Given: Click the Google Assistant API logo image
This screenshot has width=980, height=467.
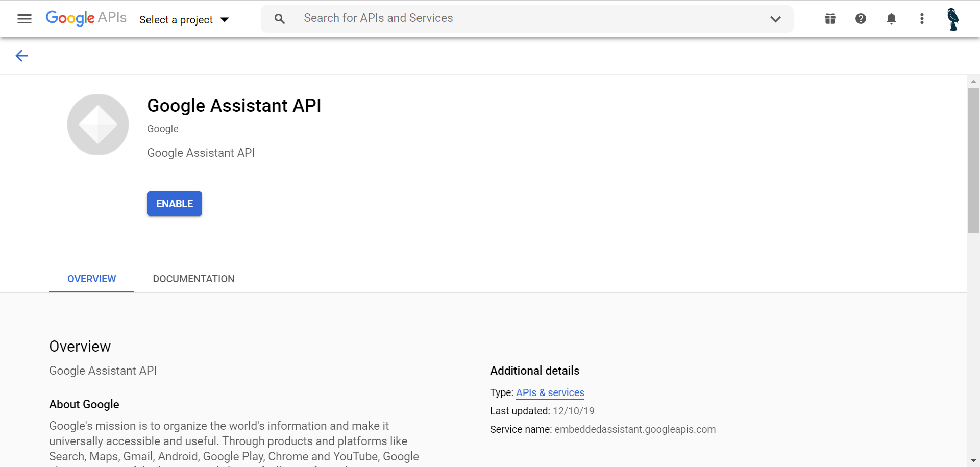Looking at the screenshot, I should pyautogui.click(x=98, y=125).
